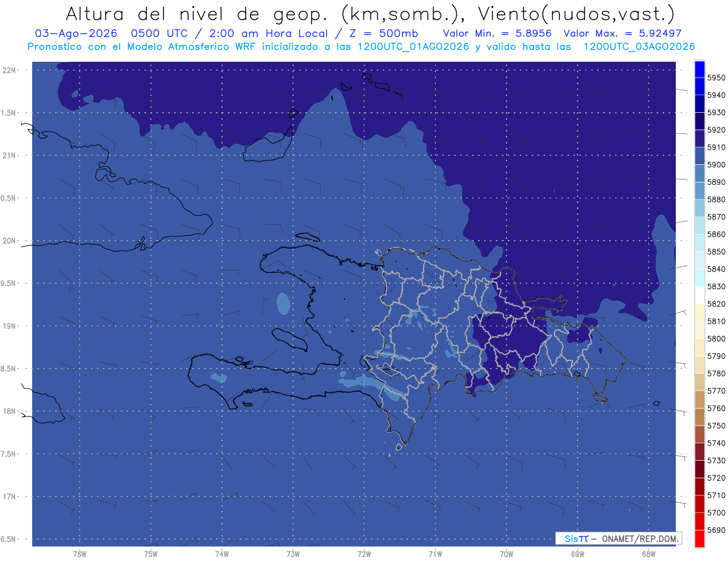Click the '1200UTC_01AGO2026' initialization time text
Image resolution: width=728 pixels, height=562 pixels.
pos(413,47)
